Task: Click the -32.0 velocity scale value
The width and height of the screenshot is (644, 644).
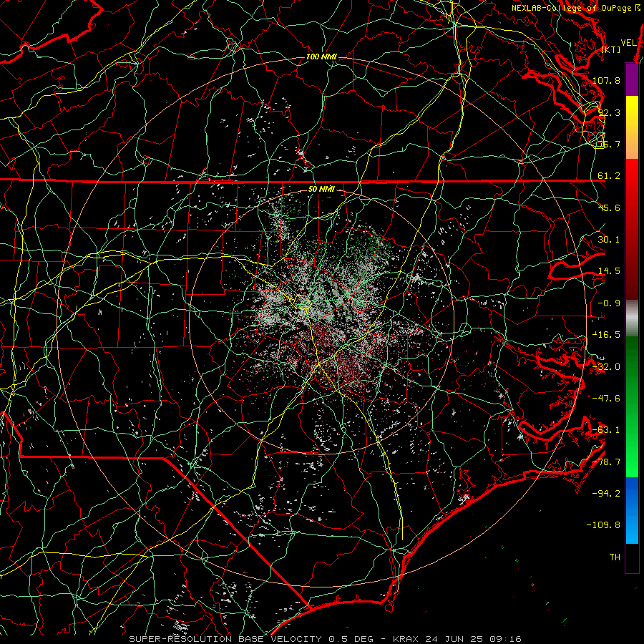Action: 606,367
